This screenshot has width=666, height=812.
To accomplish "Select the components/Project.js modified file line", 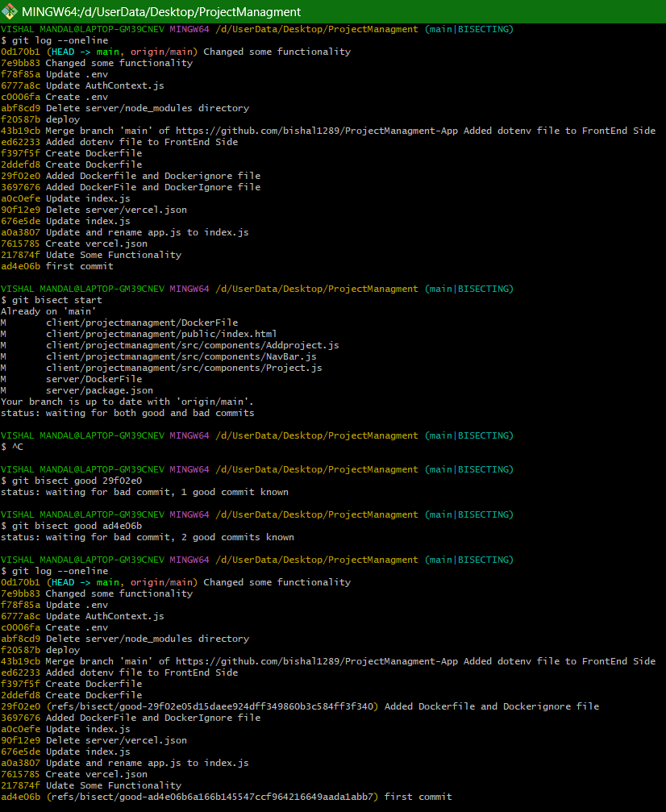I will click(x=161, y=368).
